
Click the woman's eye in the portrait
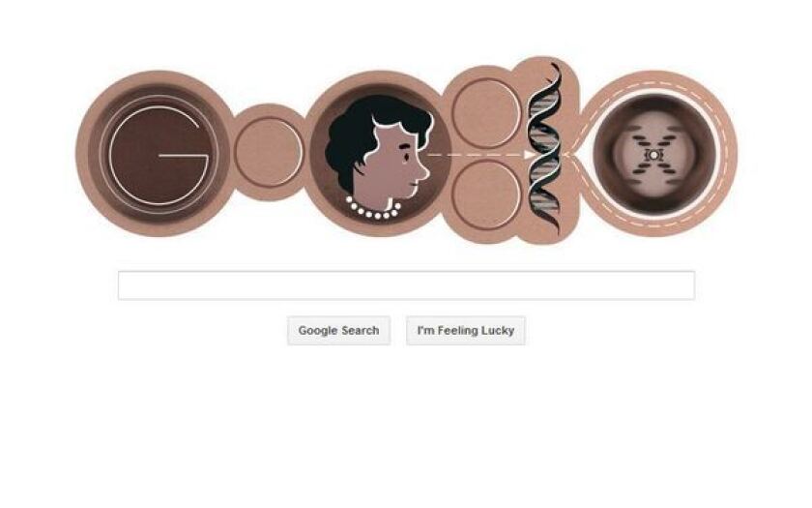click(x=404, y=155)
